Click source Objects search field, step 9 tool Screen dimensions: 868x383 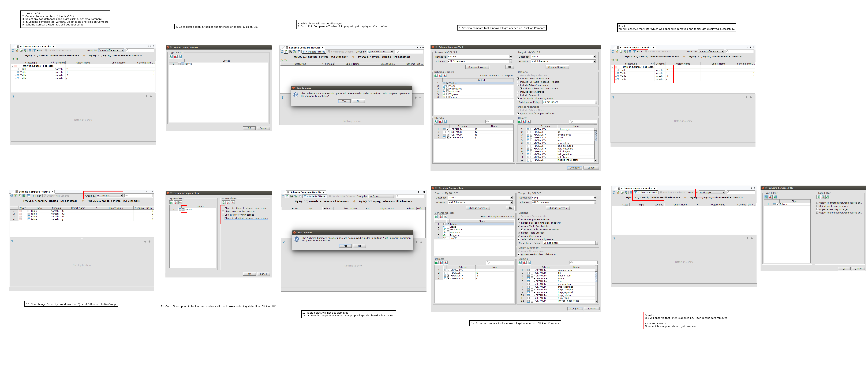pos(499,122)
